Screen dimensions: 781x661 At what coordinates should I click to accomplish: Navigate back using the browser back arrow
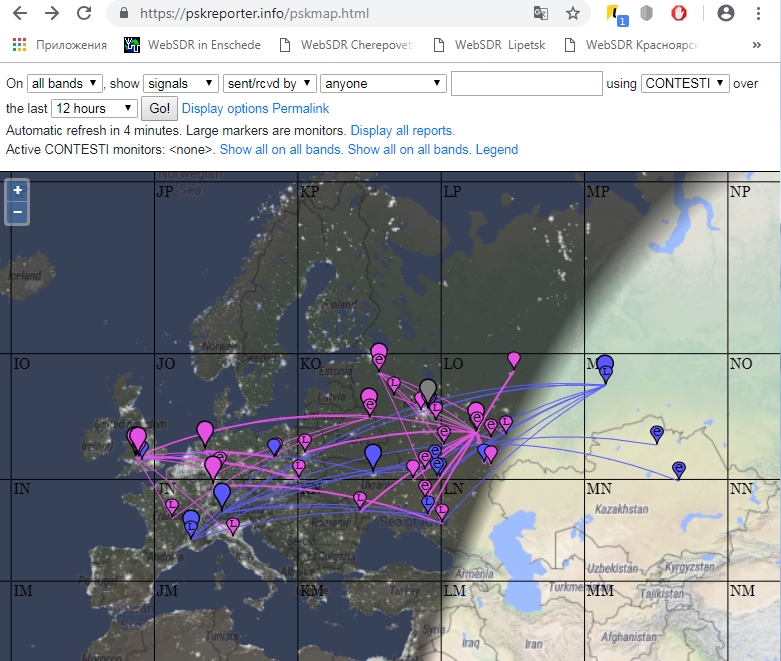pos(20,13)
